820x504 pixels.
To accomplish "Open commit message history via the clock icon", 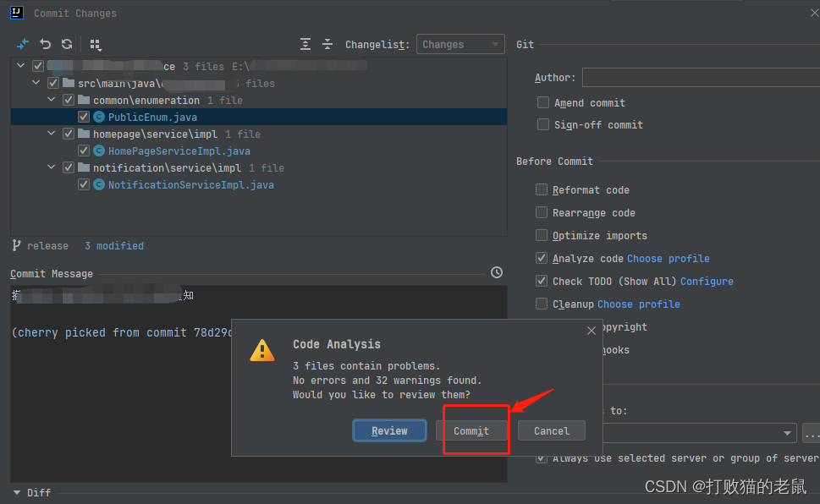I will (496, 272).
